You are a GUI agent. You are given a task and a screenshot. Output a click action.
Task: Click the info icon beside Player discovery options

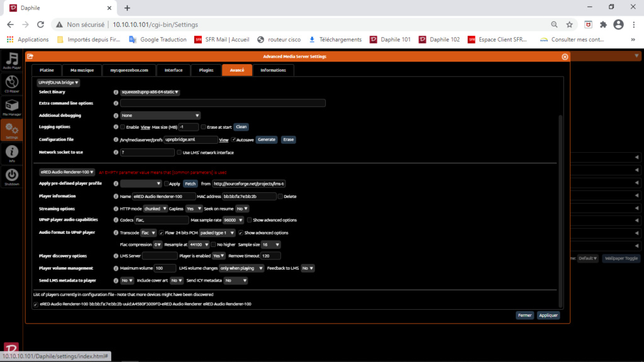(x=116, y=256)
